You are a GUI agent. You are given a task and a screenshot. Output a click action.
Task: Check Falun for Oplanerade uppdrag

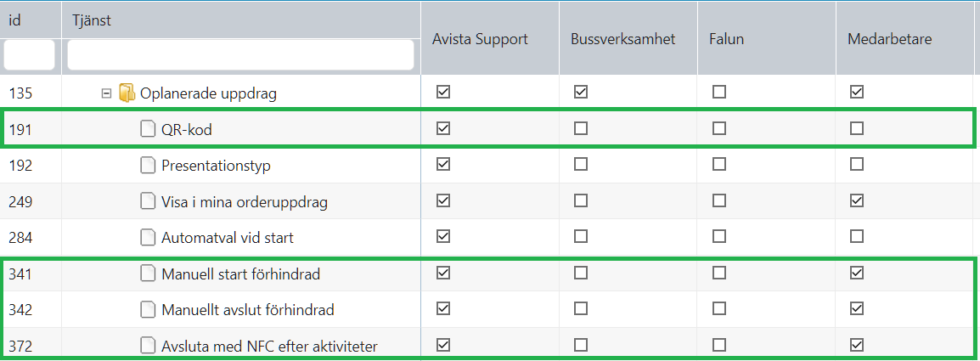point(719,92)
